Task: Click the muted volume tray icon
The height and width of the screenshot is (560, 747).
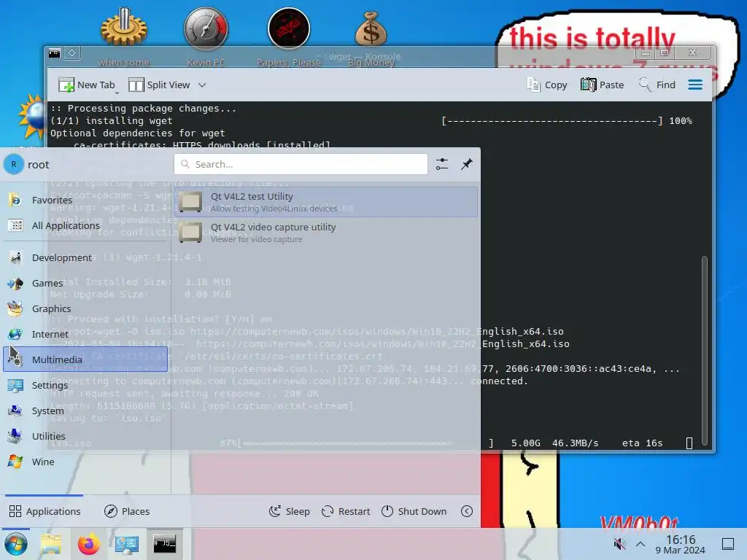Action: coord(619,544)
